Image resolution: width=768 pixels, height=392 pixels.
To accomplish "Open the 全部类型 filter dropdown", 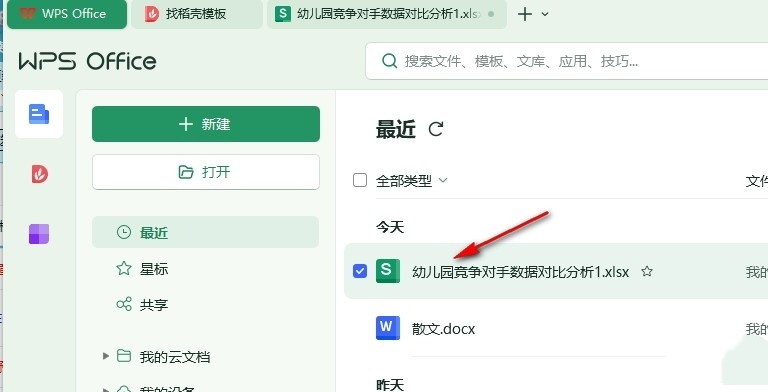I will [x=411, y=181].
